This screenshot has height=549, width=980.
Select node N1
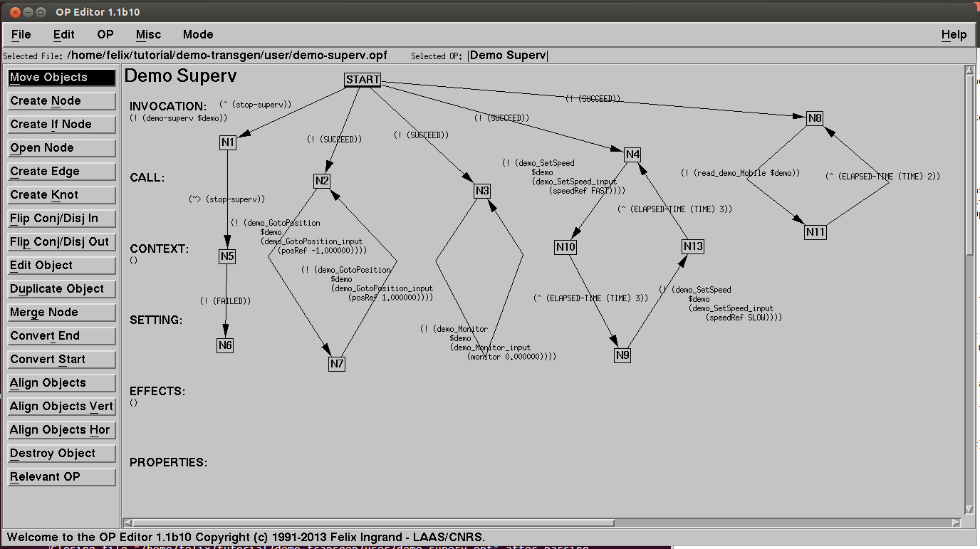[x=227, y=142]
